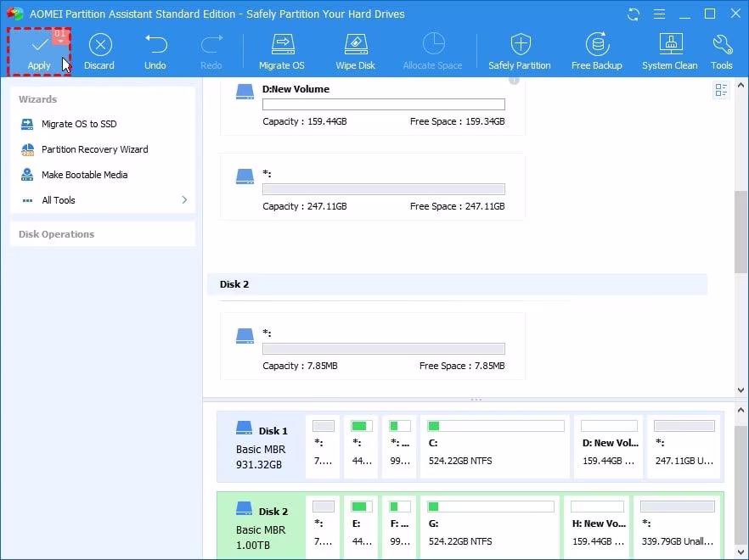Select the 7.85MB partition card under Disk 2
The height and width of the screenshot is (560, 749).
(372, 346)
